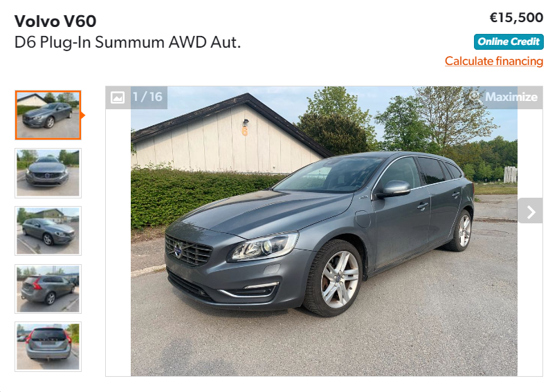The image size is (557, 392).
Task: Click the front alloy wheel in the photo
Action: (334, 278)
